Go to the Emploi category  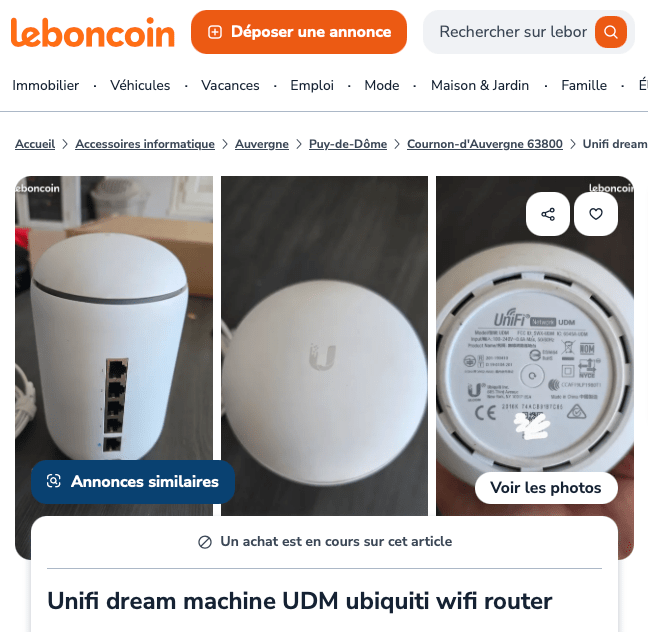[312, 85]
